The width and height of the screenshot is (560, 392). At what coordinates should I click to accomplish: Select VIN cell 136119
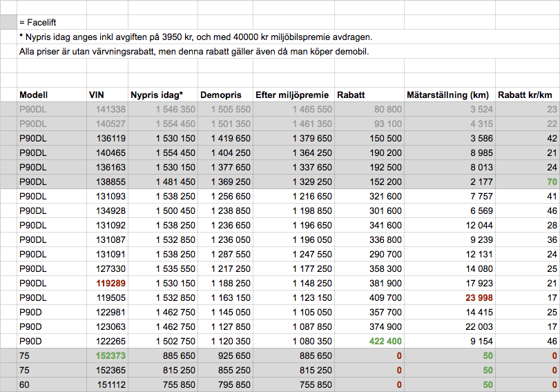click(x=107, y=138)
